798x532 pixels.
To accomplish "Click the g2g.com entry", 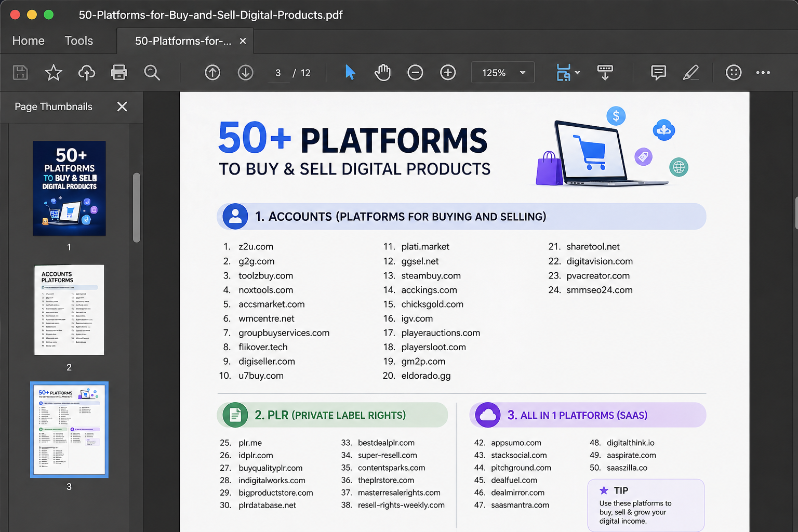I will click(x=256, y=261).
